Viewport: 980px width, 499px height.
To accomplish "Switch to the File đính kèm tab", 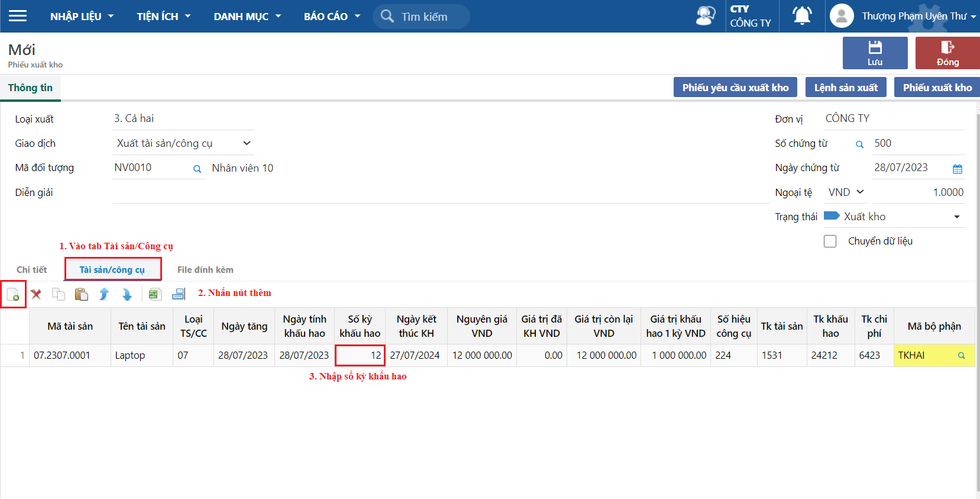I will [205, 270].
